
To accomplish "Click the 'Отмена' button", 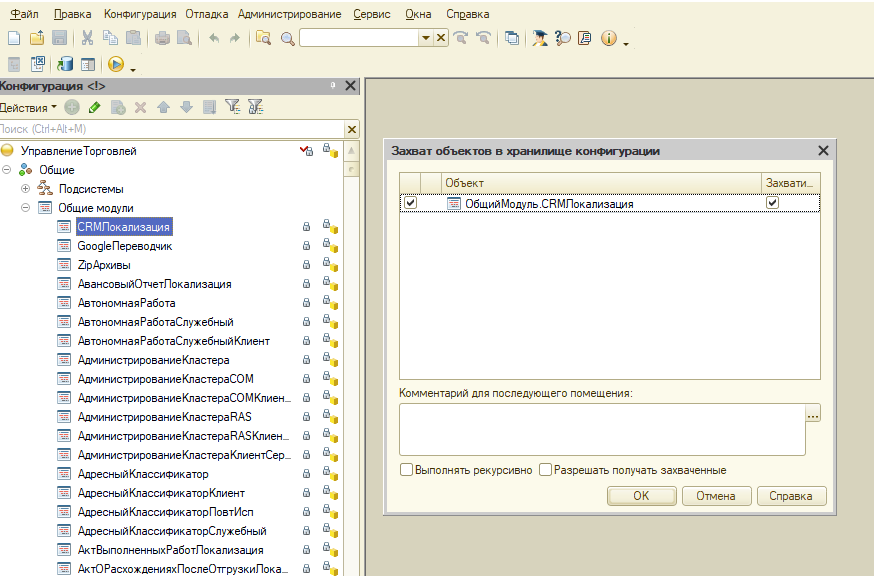I will click(x=715, y=496).
